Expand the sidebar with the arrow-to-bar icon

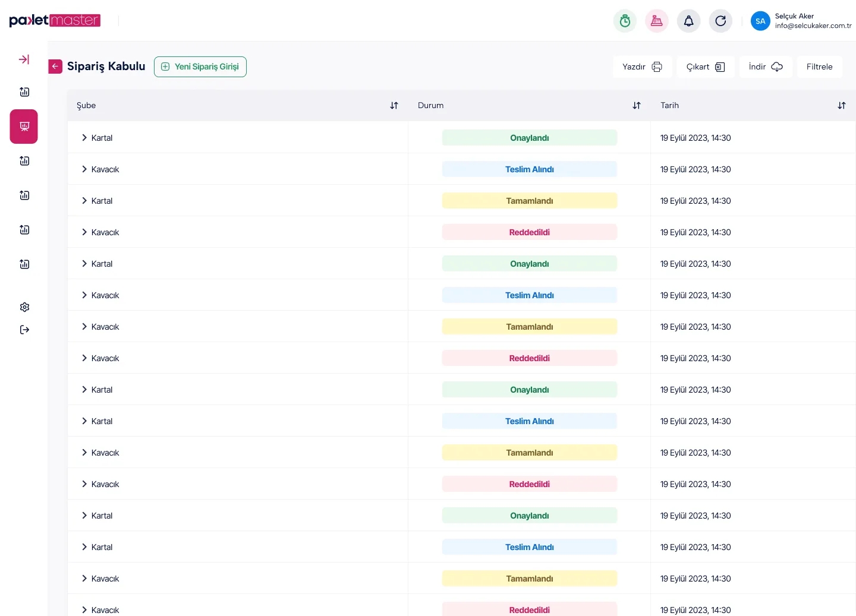[x=24, y=59]
